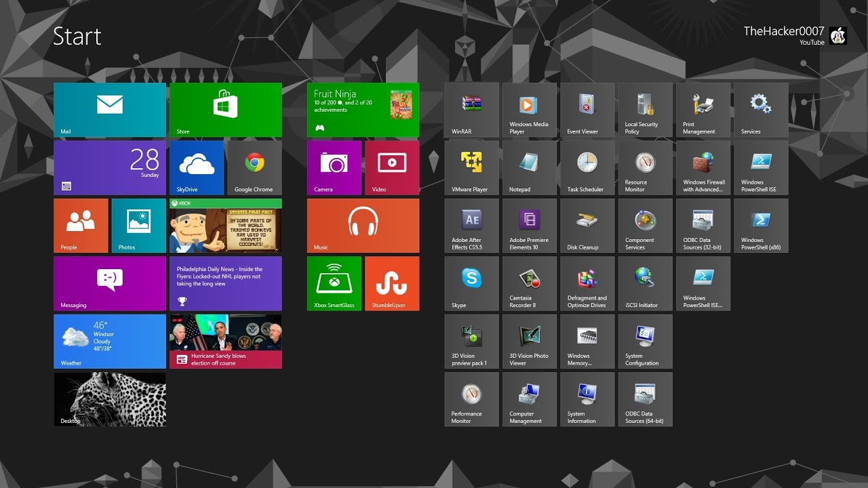Open truncated Windows PowerShell ISE... tile

click(703, 283)
